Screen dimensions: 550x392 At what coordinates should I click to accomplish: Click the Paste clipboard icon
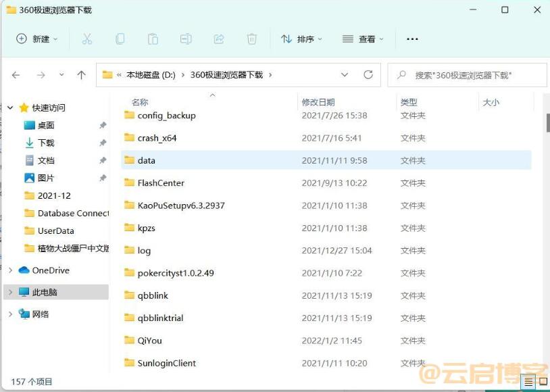(x=153, y=39)
